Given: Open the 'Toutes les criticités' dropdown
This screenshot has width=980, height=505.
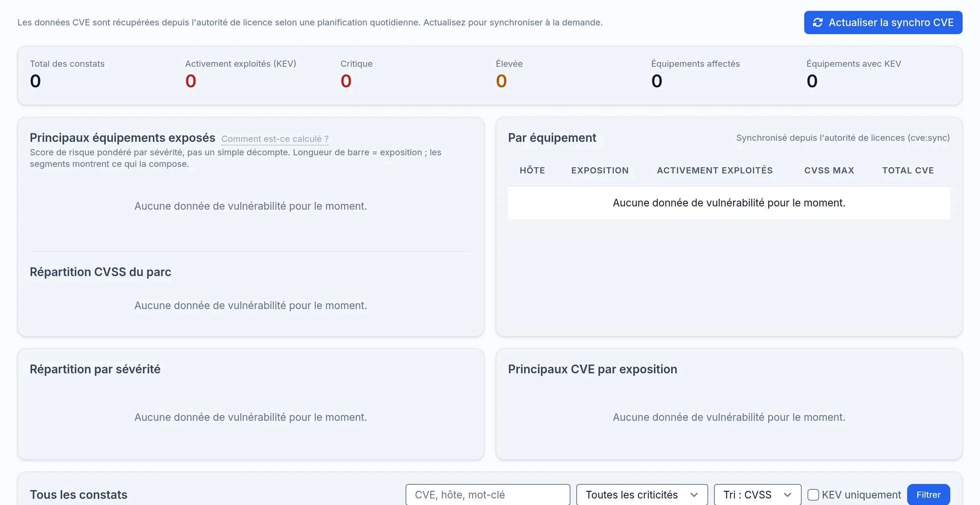Looking at the screenshot, I should tap(642, 495).
